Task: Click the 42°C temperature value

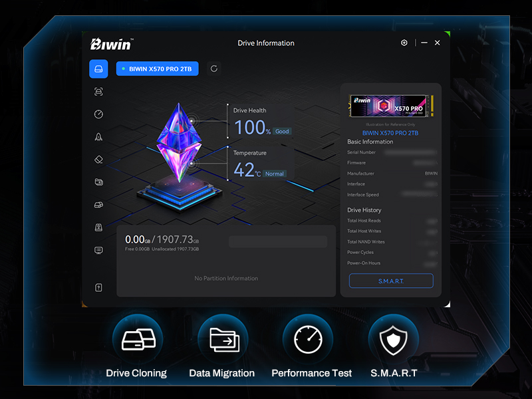Action: 247,170
